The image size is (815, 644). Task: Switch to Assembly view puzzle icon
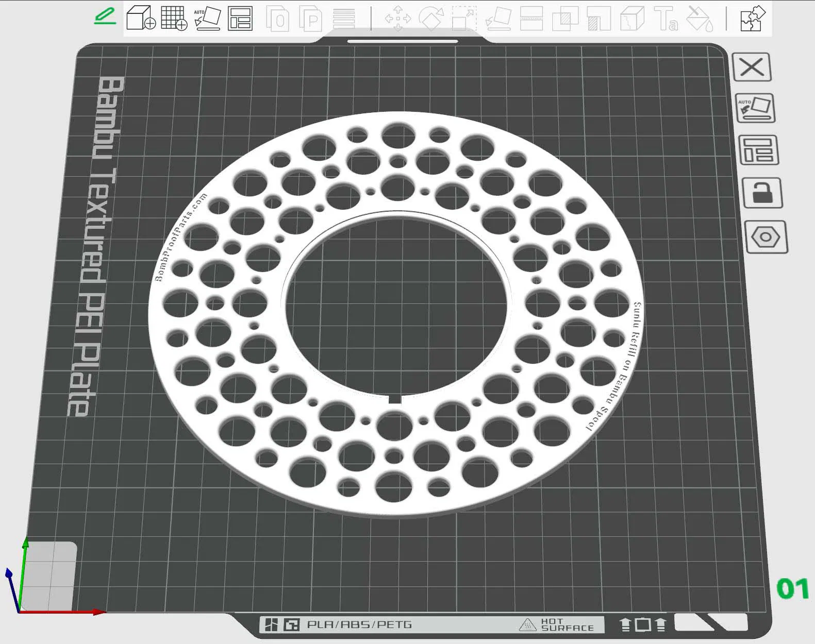tap(753, 19)
